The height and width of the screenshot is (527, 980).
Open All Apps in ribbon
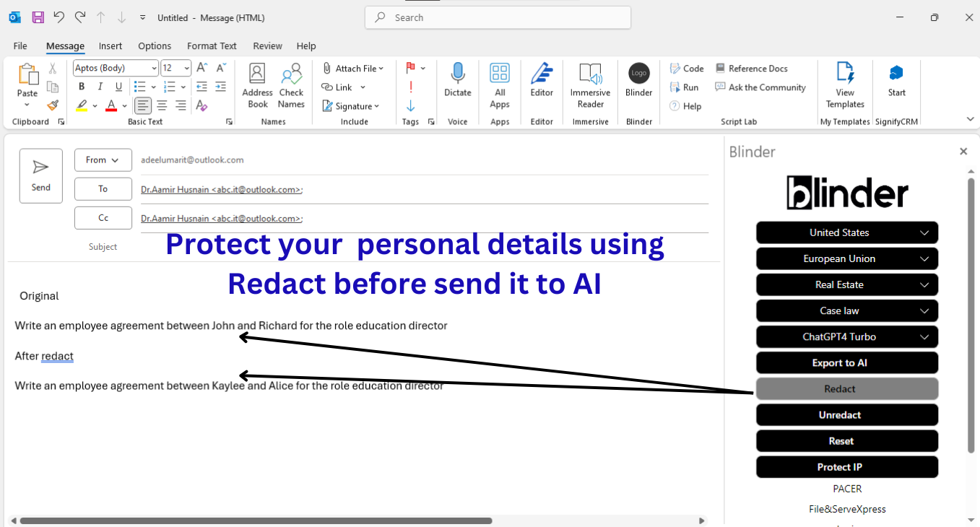500,74
